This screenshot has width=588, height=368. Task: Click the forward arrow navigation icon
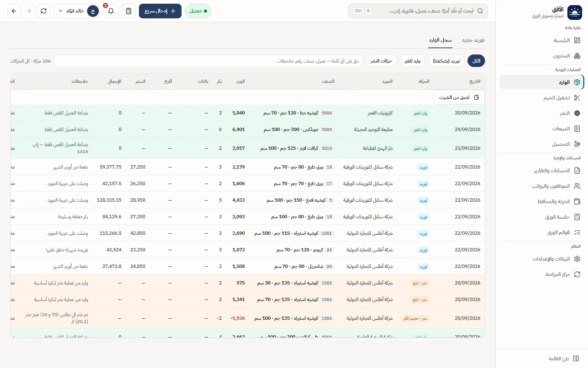pyautogui.click(x=29, y=11)
